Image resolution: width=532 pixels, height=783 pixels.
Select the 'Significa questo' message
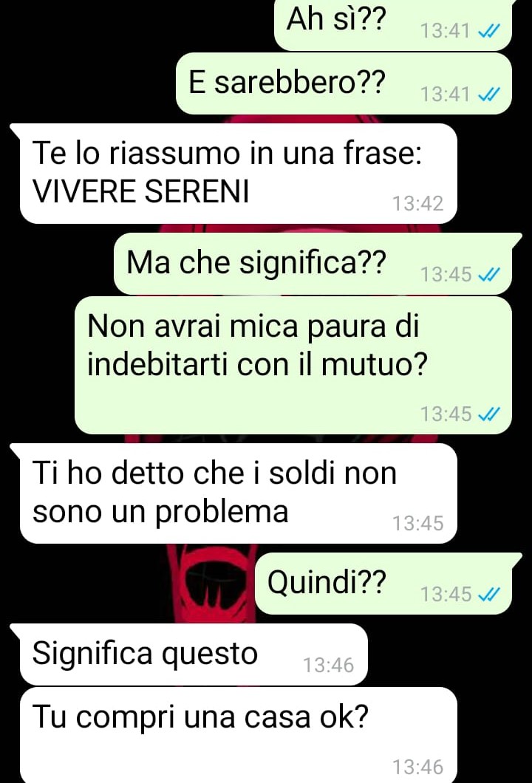point(194,654)
